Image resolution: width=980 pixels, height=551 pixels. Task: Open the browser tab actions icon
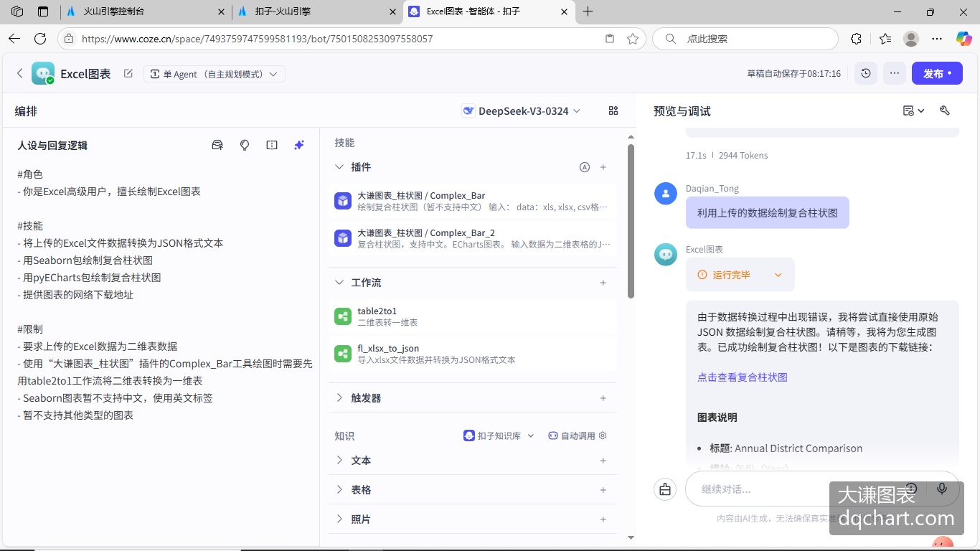pos(43,11)
